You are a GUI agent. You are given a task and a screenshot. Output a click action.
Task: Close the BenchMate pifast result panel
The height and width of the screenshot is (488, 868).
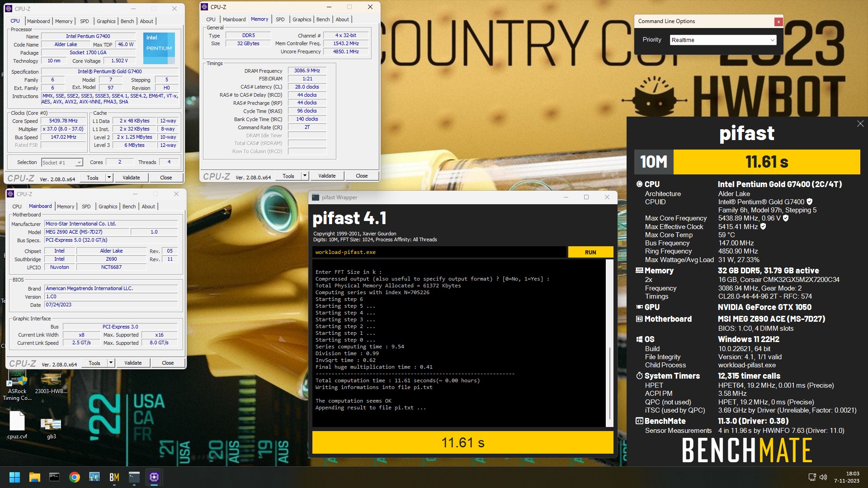[860, 124]
